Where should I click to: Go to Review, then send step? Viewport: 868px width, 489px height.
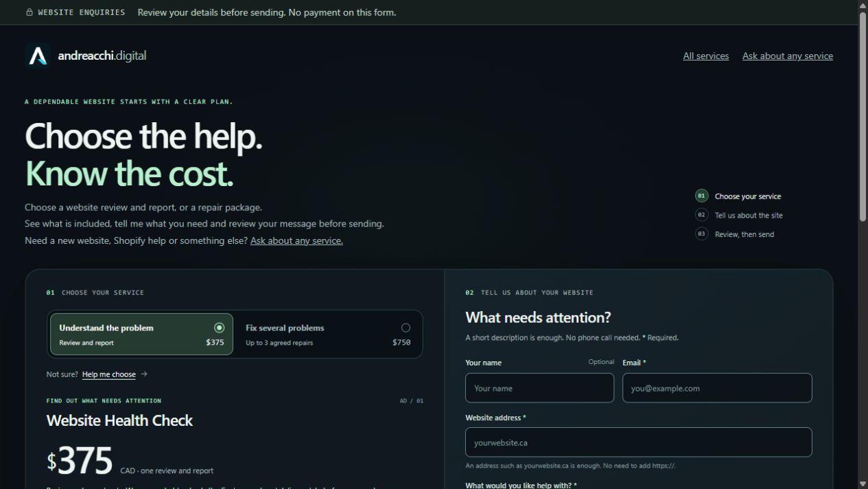point(744,235)
